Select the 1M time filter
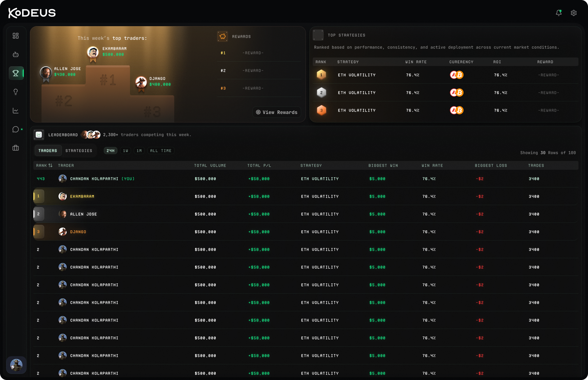The height and width of the screenshot is (380, 588). tap(139, 151)
